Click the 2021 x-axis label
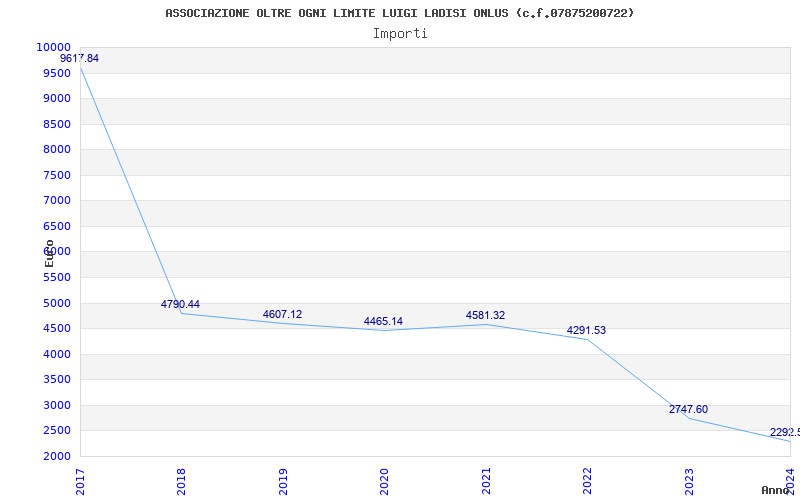This screenshot has width=800, height=500. [x=486, y=482]
